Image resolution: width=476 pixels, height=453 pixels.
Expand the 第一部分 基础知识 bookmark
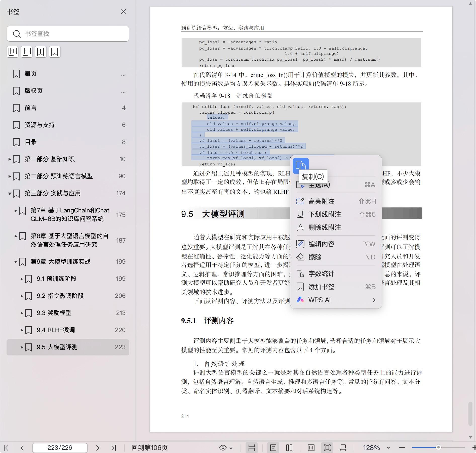pyautogui.click(x=10, y=159)
